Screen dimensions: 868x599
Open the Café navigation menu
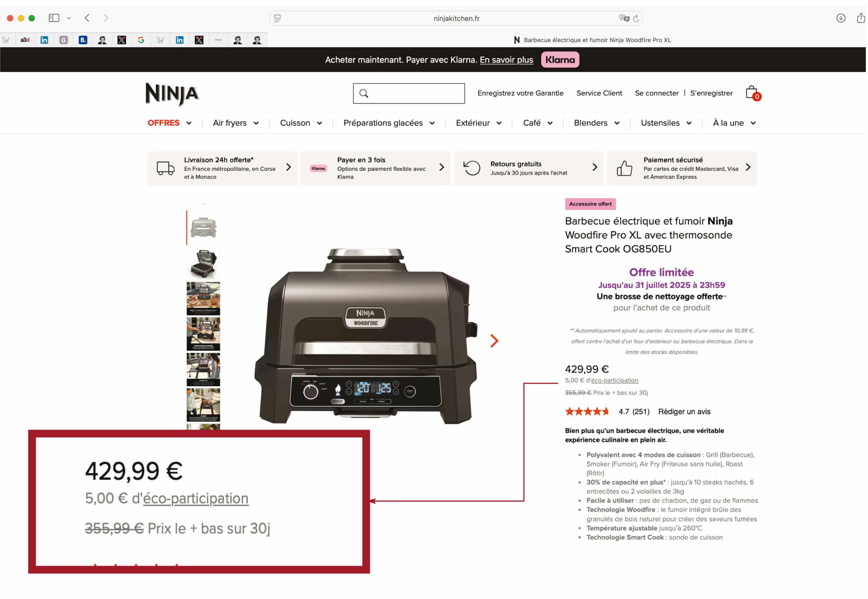coord(538,123)
